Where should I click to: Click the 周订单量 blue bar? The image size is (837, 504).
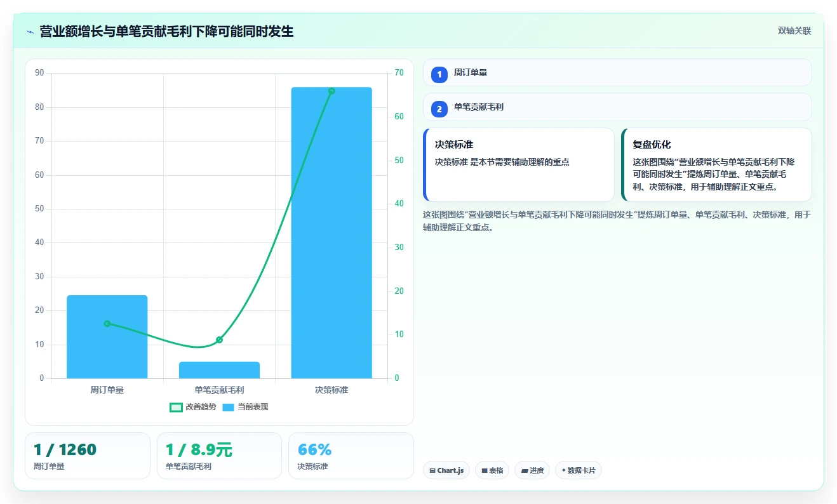pos(107,337)
